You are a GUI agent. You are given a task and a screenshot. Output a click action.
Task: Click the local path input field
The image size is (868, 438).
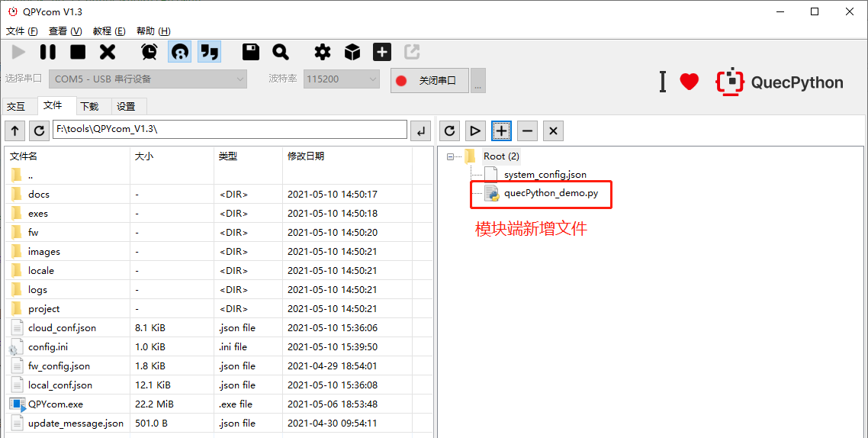230,130
